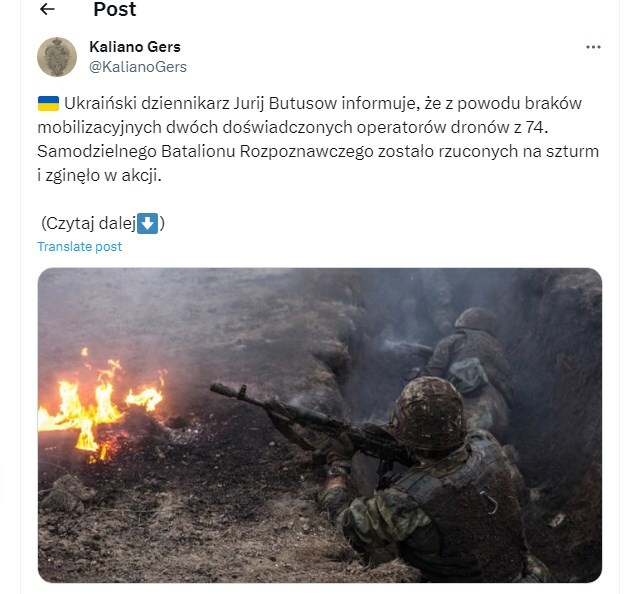Open the three-dot more options menu

pos(593,47)
